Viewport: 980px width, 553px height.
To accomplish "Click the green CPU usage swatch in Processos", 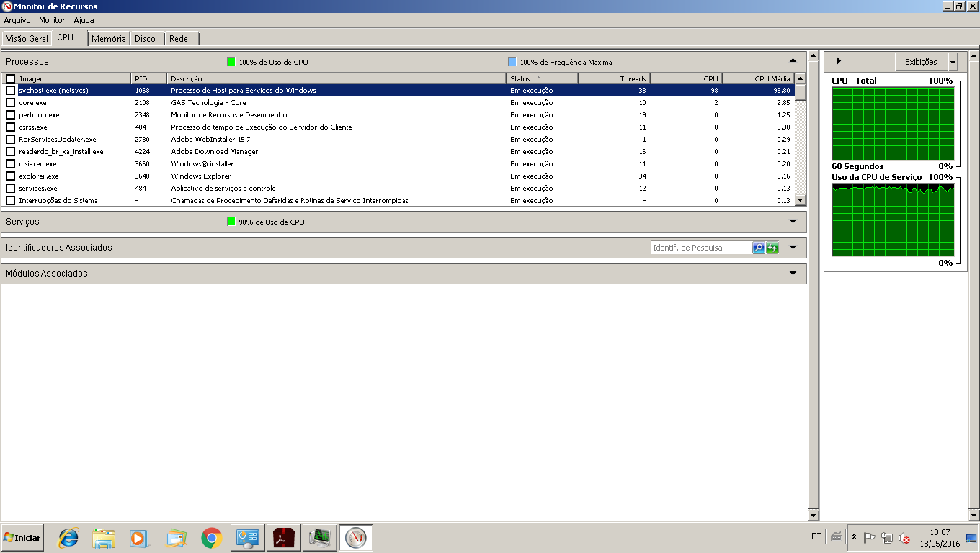I will click(231, 62).
